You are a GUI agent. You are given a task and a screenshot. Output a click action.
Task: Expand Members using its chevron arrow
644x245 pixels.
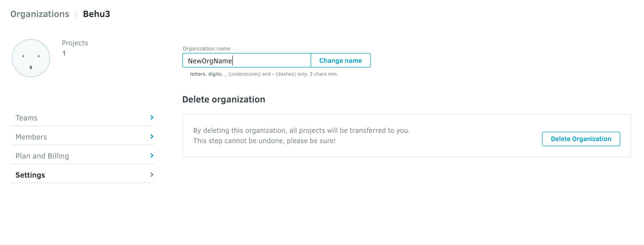click(x=152, y=137)
